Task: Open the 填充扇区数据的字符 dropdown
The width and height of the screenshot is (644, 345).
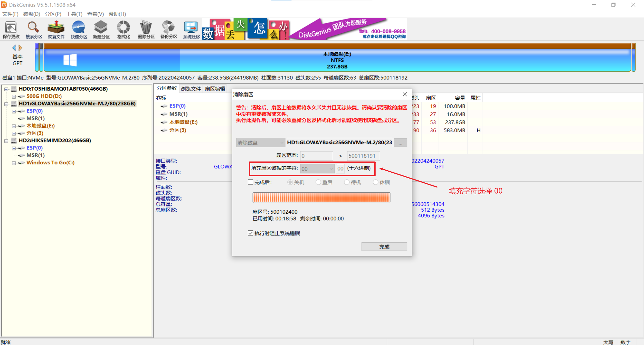Action: coord(331,169)
